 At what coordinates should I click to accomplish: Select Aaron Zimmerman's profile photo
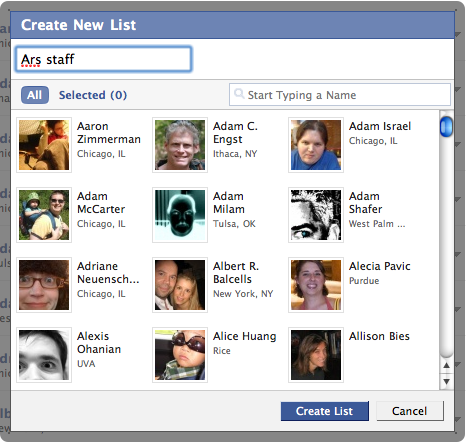pos(44,145)
